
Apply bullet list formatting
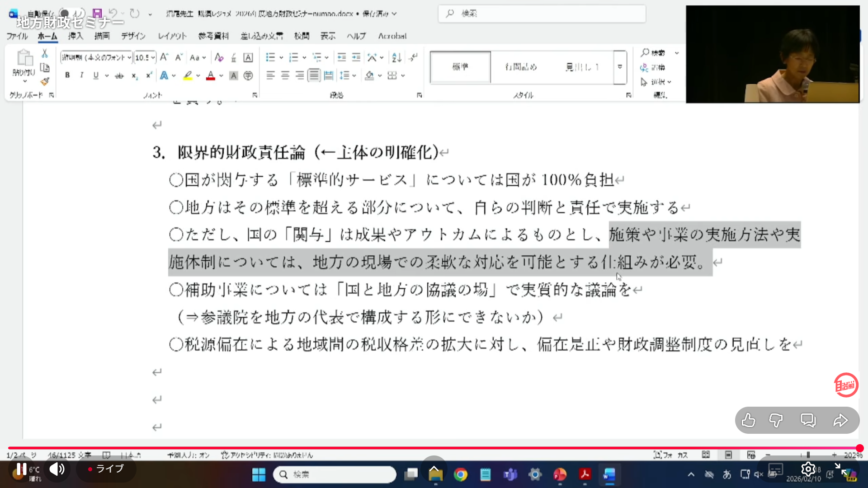[270, 57]
